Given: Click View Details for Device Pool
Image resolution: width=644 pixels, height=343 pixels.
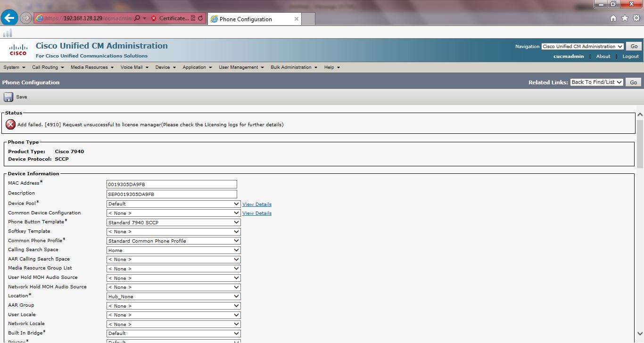Looking at the screenshot, I should coord(257,204).
